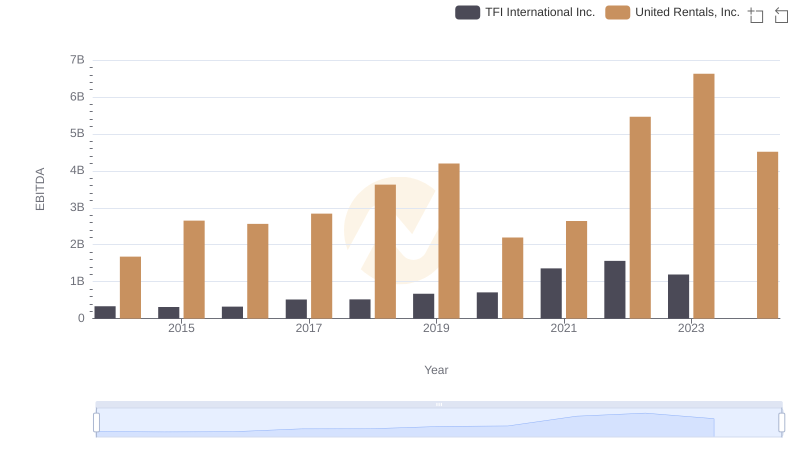Viewport: 800px width, 461px height.
Task: Click the 2019 United Rentals bar
Action: 449,241
